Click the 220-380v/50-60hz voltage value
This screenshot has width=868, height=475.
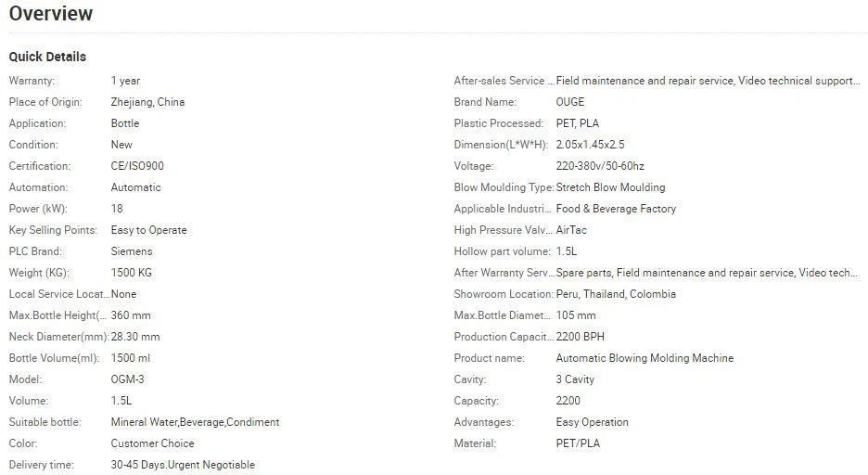point(600,166)
